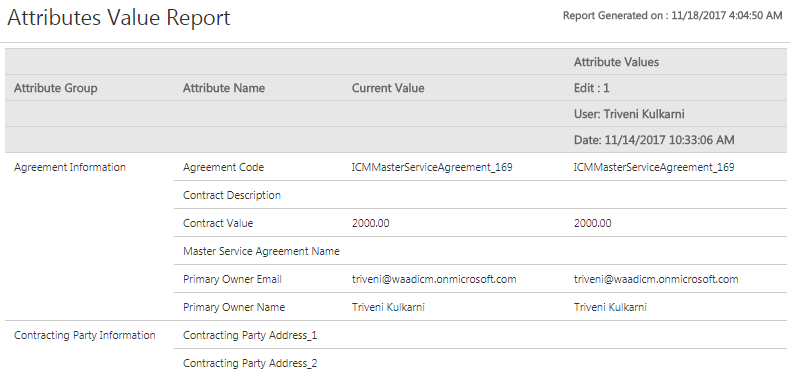Click the Report Generated on timestamp
Image resolution: width=797 pixels, height=374 pixels.
[672, 16]
